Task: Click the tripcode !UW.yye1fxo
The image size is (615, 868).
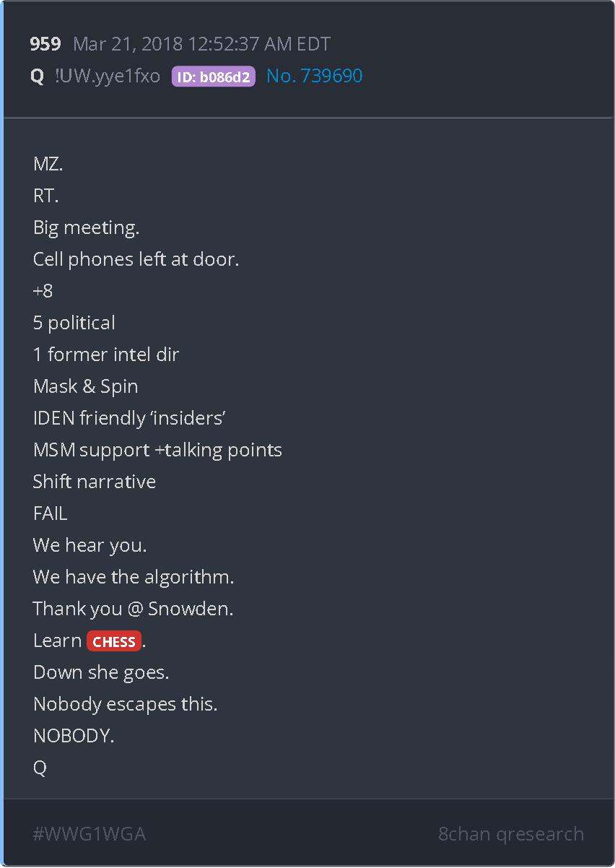Action: click(x=108, y=76)
